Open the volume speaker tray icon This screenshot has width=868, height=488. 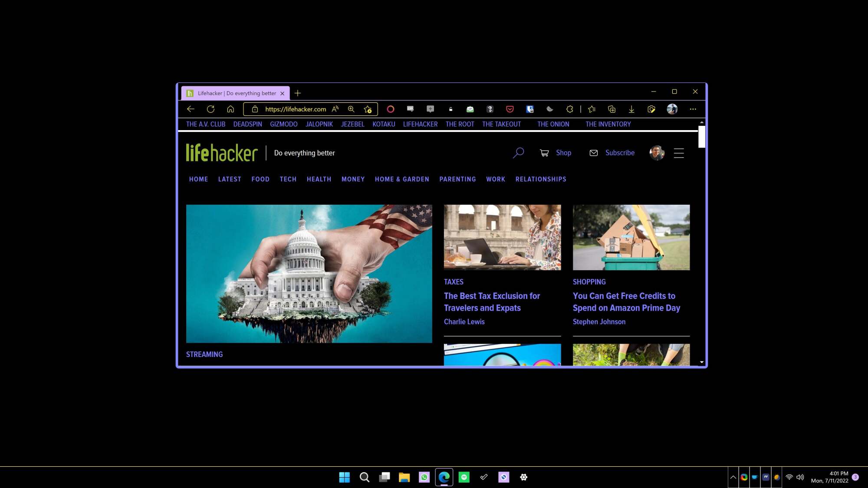(x=800, y=477)
